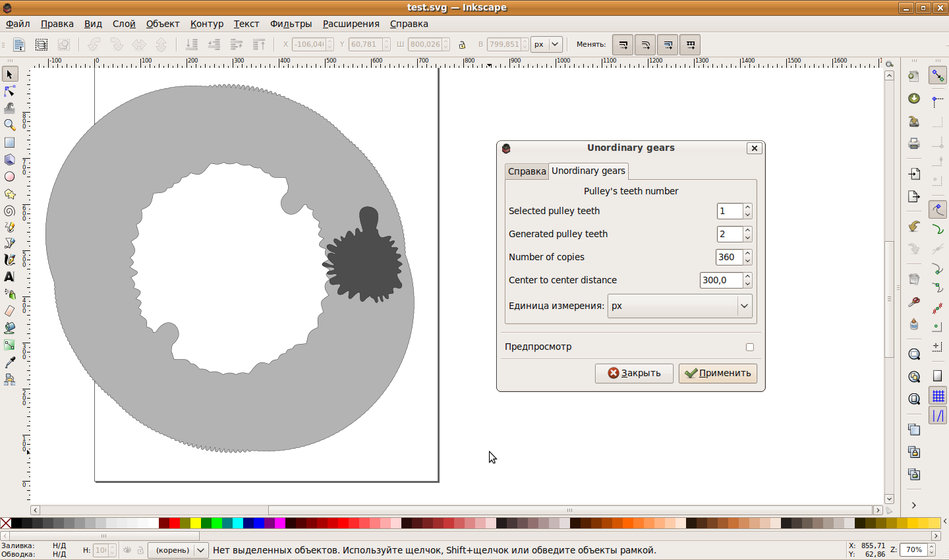Select the Node editing tool
949x560 pixels.
point(9,91)
